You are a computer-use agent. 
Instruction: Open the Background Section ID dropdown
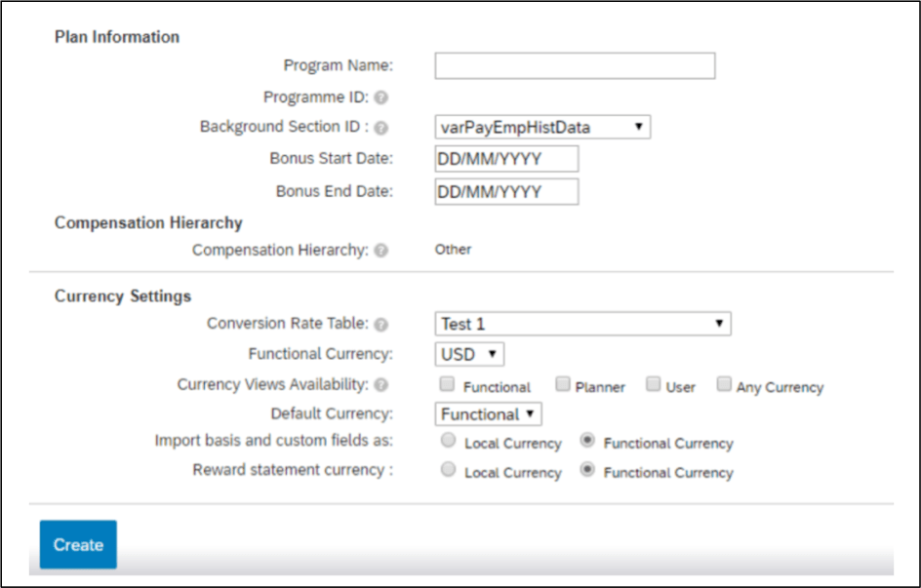[541, 127]
